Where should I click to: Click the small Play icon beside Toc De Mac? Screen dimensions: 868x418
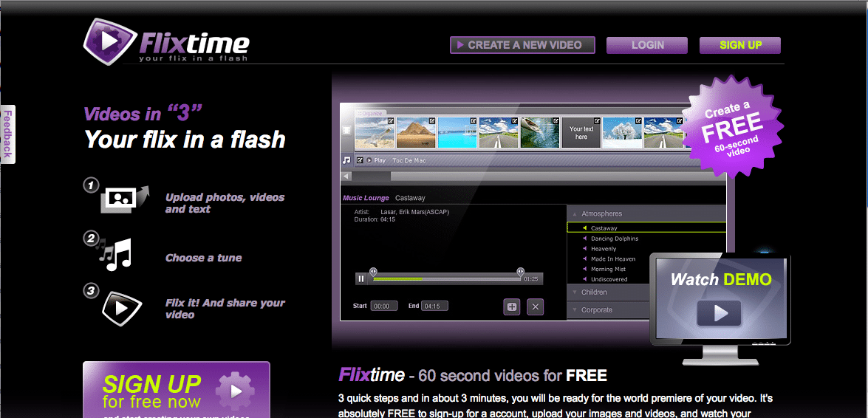pyautogui.click(x=369, y=160)
